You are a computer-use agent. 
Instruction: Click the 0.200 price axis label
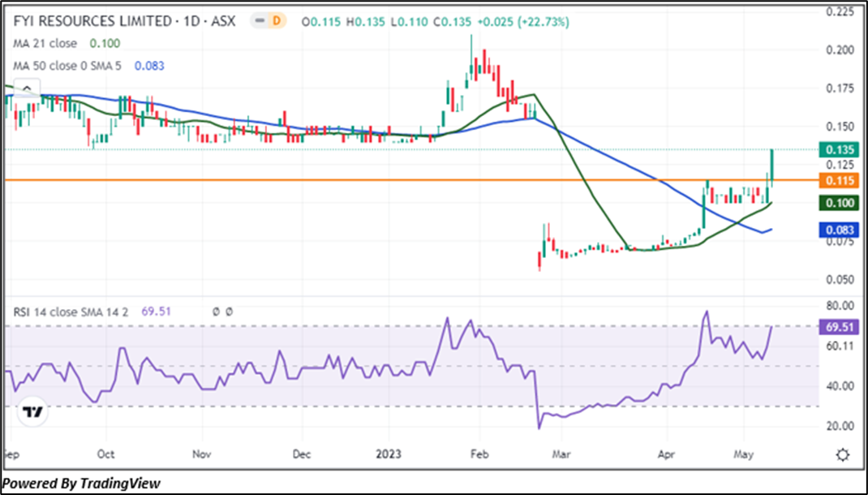(840, 50)
